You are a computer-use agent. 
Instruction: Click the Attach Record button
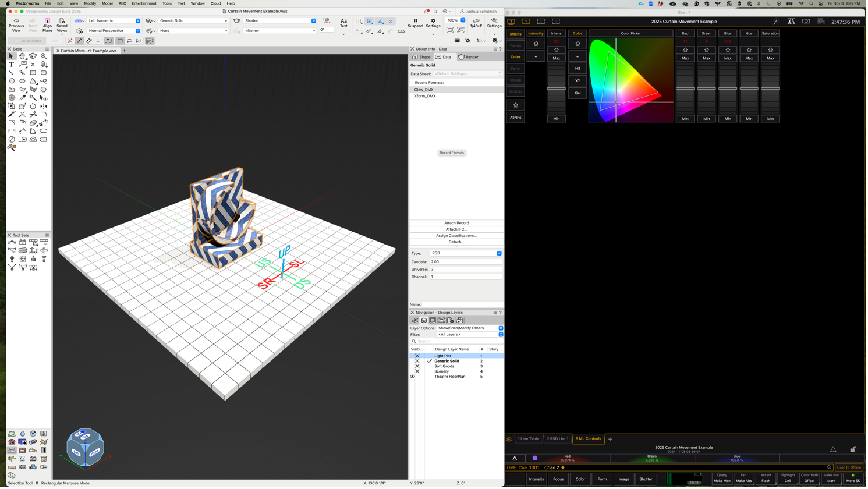[456, 223]
